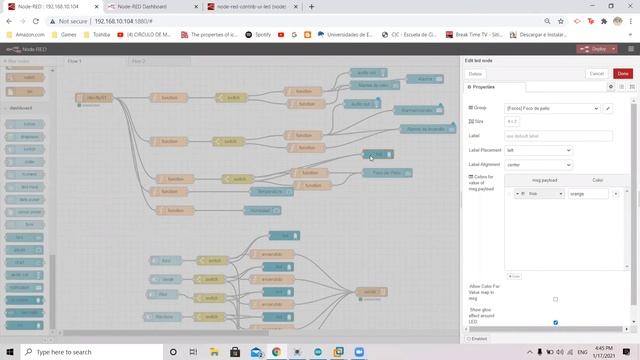The height and width of the screenshot is (360, 640).
Task: Select the Temperatura dashboard node
Action: coord(271,191)
